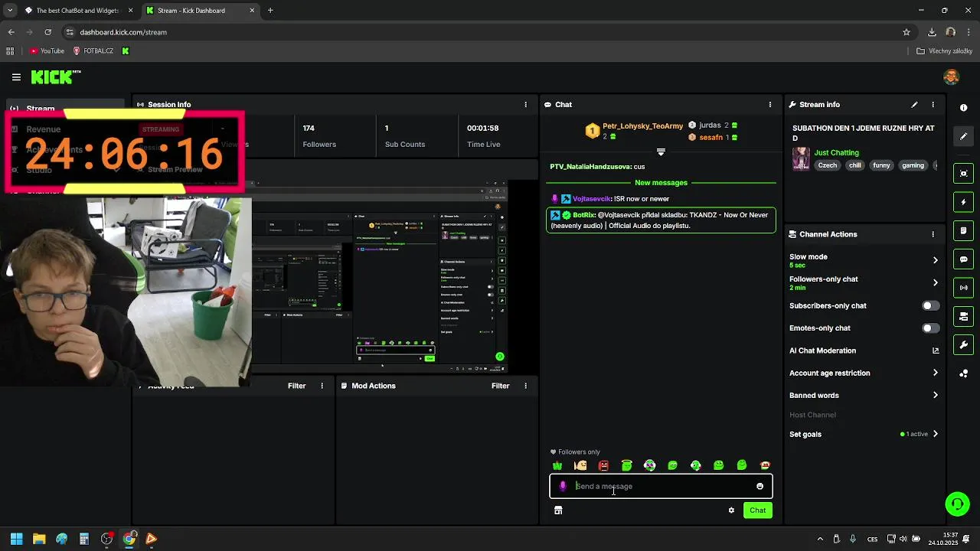Open Filter in Mod Actions panel
Screen dimensions: 980x551
coord(500,386)
